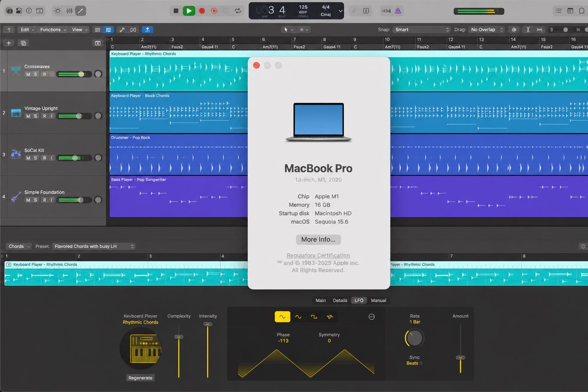Select the random LFO waveform
The image size is (588, 392).
click(x=330, y=317)
